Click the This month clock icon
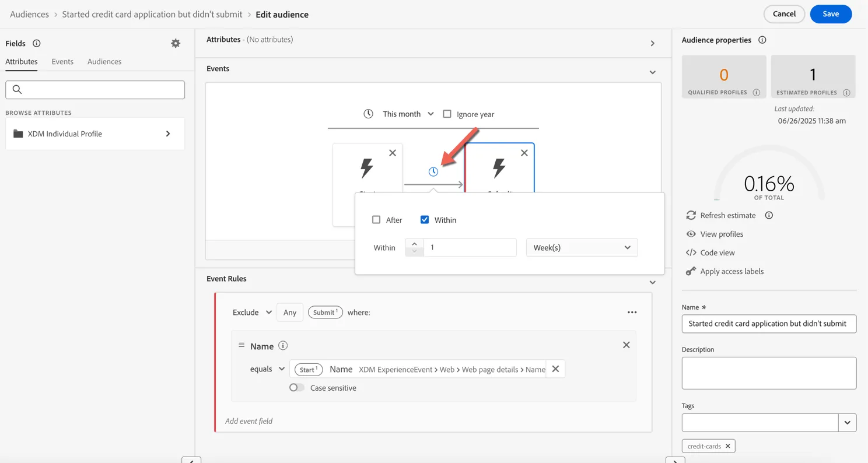Viewport: 868px width, 463px height. click(x=368, y=114)
